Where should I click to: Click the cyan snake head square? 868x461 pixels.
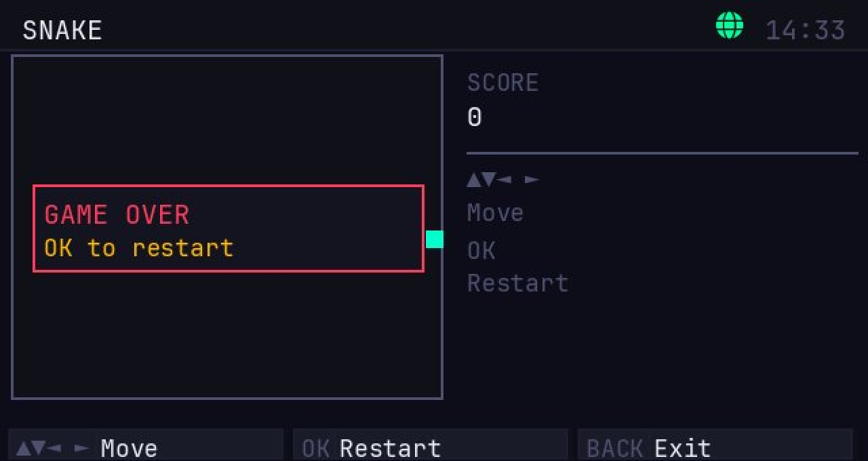[x=434, y=239]
